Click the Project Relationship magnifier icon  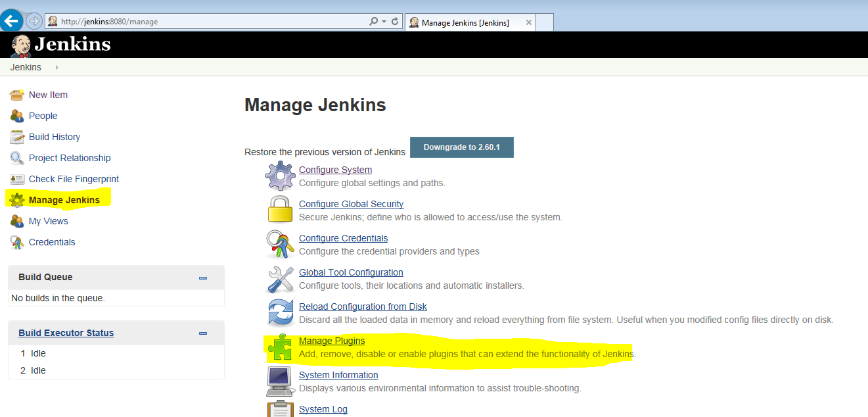(x=17, y=158)
